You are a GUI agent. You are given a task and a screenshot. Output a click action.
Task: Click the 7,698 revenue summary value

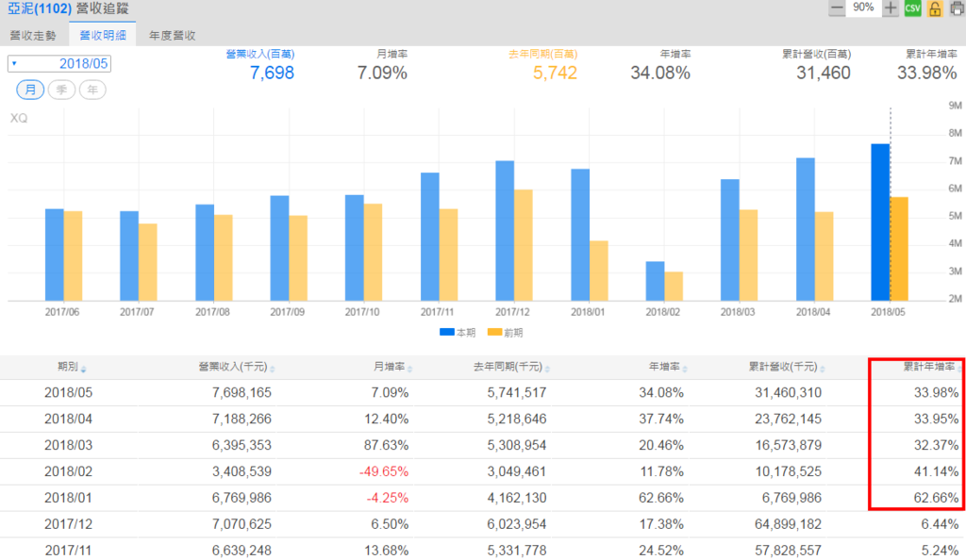[272, 74]
